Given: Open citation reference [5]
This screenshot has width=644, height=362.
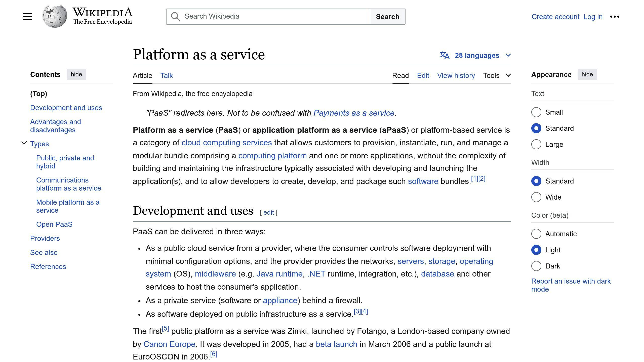Looking at the screenshot, I should pyautogui.click(x=165, y=329).
